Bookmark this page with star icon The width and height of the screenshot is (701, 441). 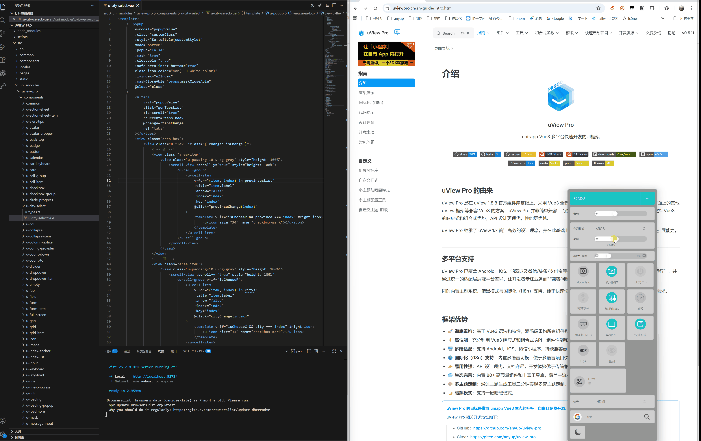tap(598, 8)
